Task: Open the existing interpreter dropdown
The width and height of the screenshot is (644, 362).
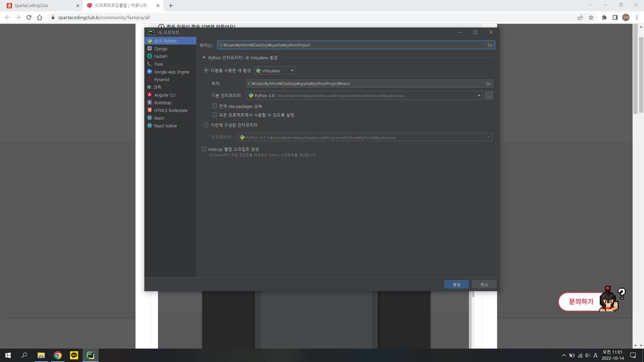Action: (x=365, y=137)
